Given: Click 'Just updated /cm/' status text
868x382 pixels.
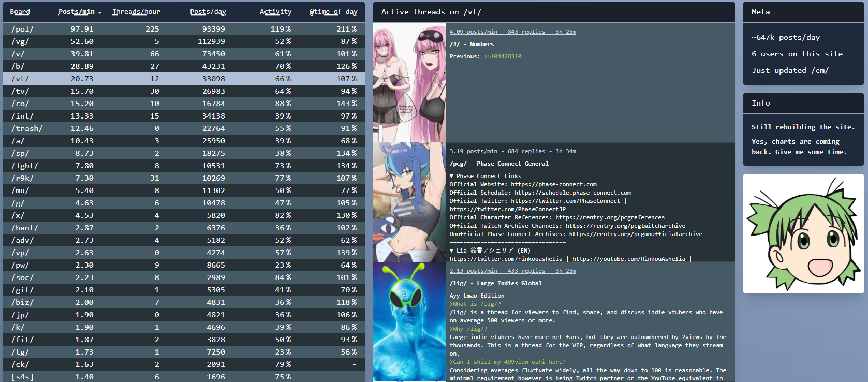Looking at the screenshot, I should click(790, 70).
